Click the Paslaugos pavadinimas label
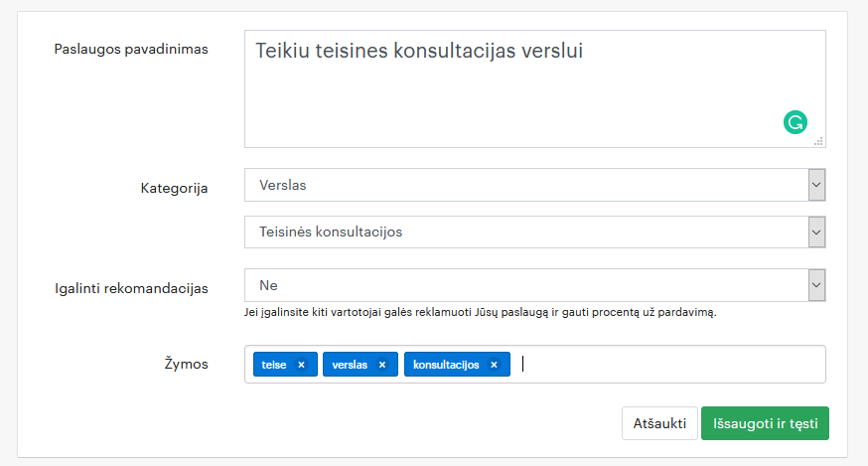 click(x=131, y=50)
